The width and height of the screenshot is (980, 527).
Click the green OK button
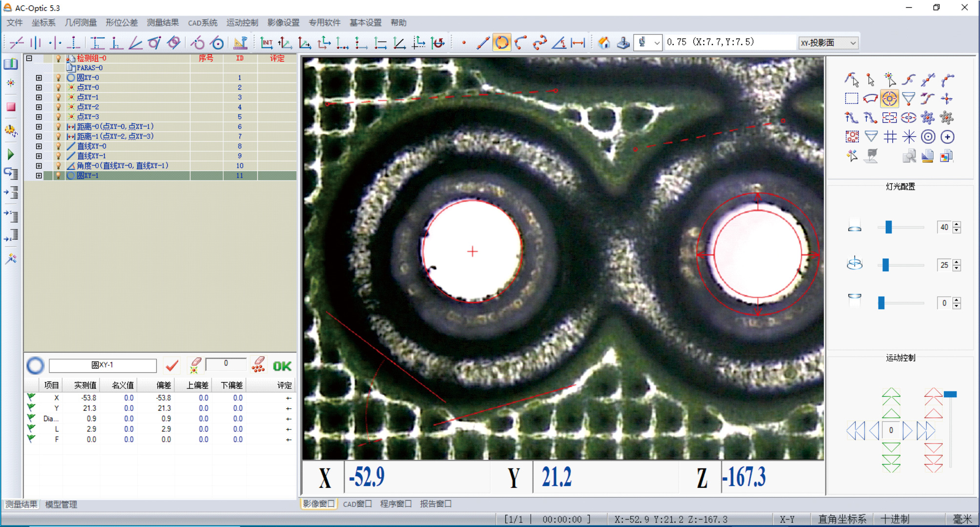pos(282,366)
